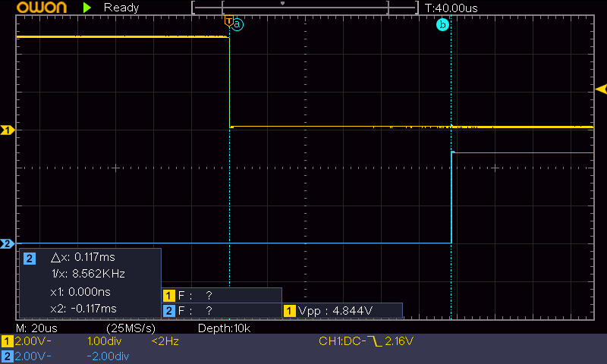The height and width of the screenshot is (364, 607).
Task: Click channel 1 scale 2.00V-
Action: tap(33, 341)
